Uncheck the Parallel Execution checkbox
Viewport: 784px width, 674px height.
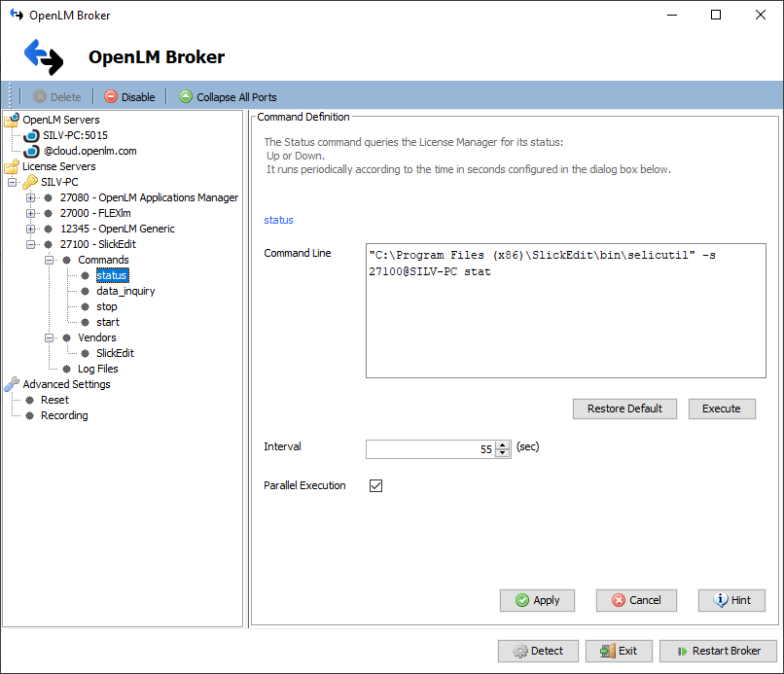click(x=375, y=486)
